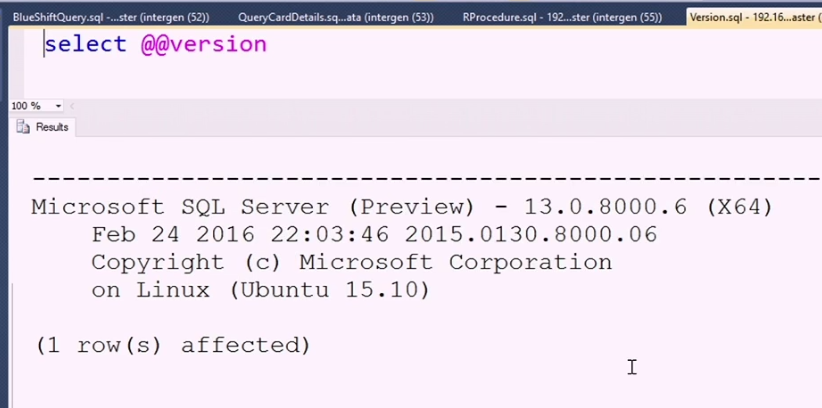This screenshot has height=408, width=822.
Task: Click the Microsoft SQL Server version line
Action: (401, 207)
